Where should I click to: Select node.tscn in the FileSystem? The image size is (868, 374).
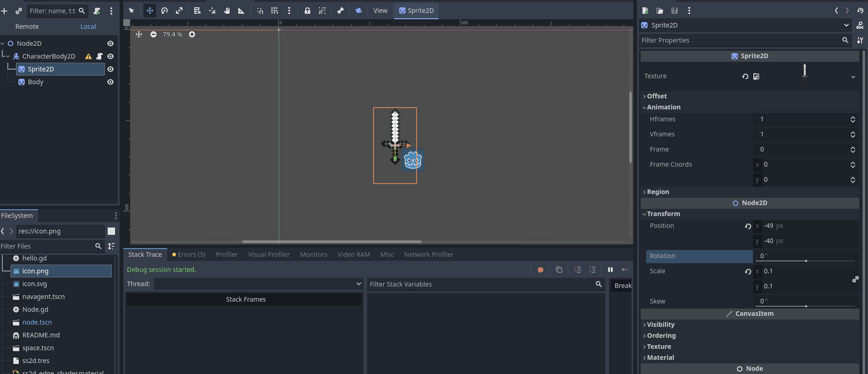point(37,322)
